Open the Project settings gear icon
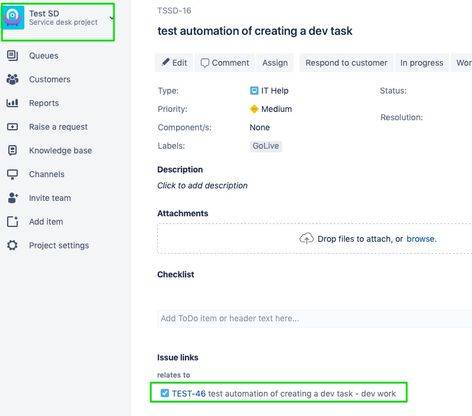This screenshot has height=416, width=472. [12, 245]
